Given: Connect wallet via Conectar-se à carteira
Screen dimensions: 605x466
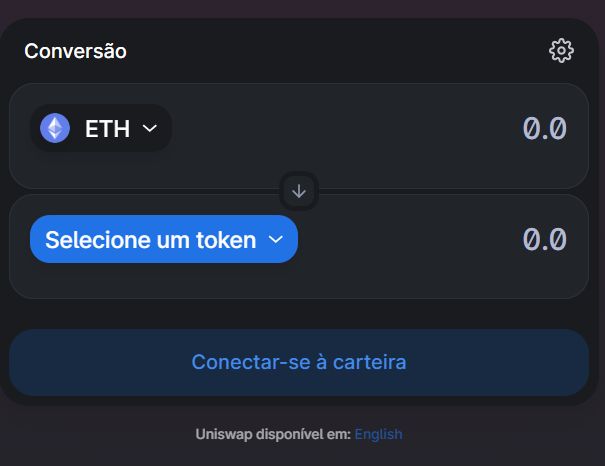Looking at the screenshot, I should tap(299, 362).
